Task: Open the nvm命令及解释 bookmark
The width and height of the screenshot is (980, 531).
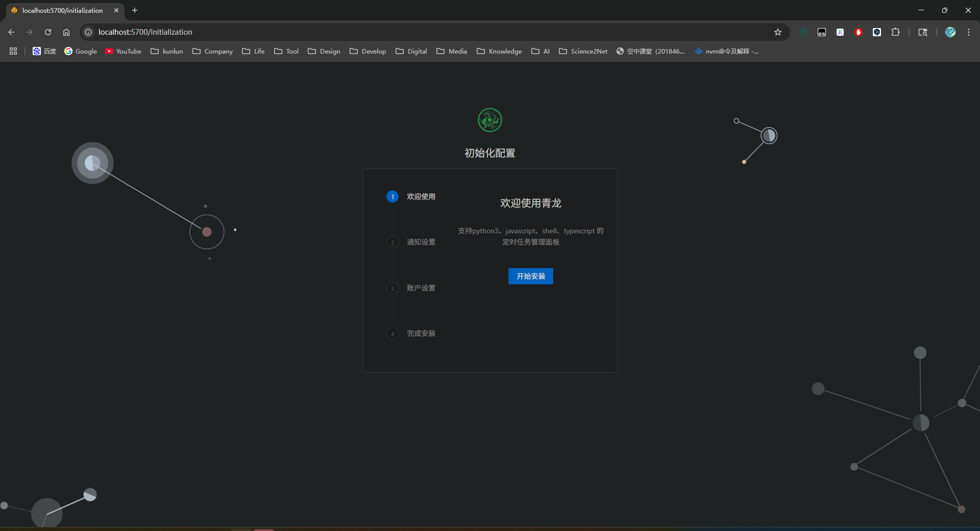Action: click(727, 51)
